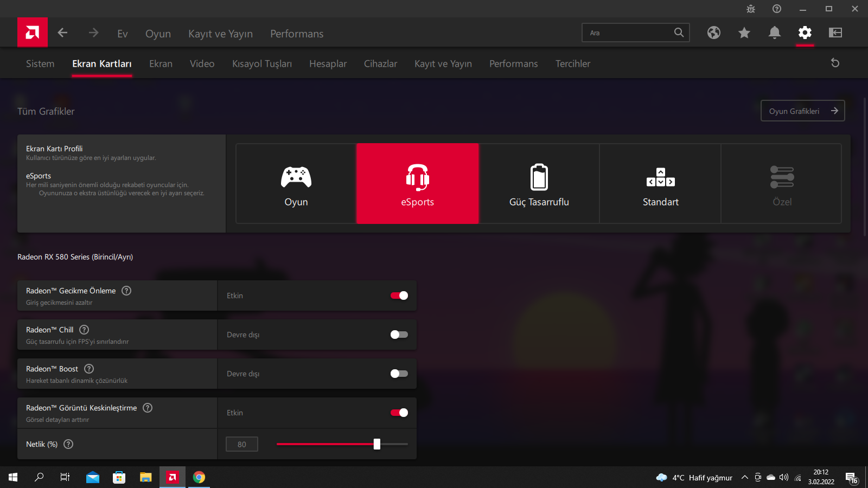Show help for Netlik (%)
868x488 pixels.
pos(68,444)
